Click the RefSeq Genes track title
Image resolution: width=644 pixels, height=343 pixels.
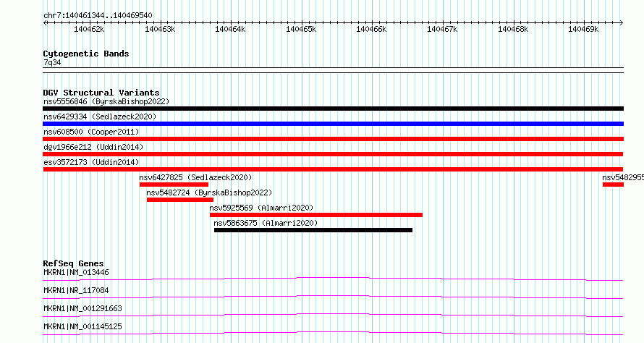73,263
